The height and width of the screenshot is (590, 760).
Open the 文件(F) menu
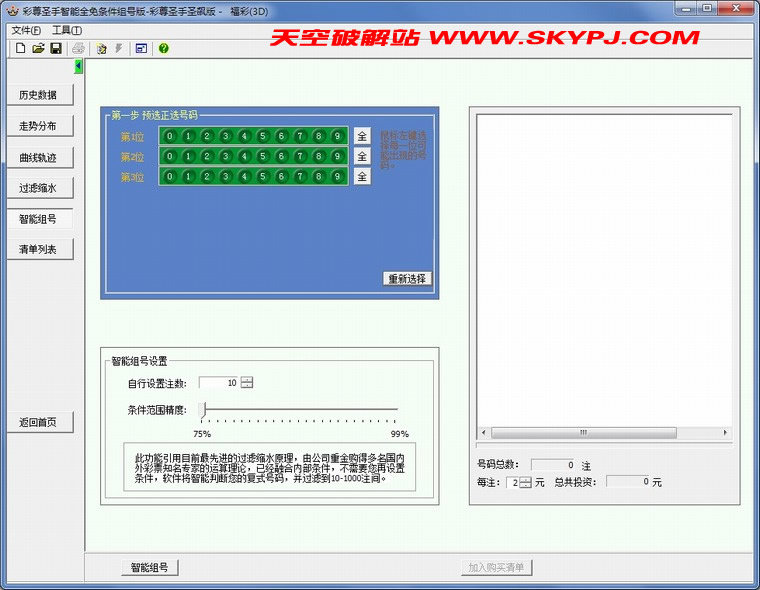point(26,31)
